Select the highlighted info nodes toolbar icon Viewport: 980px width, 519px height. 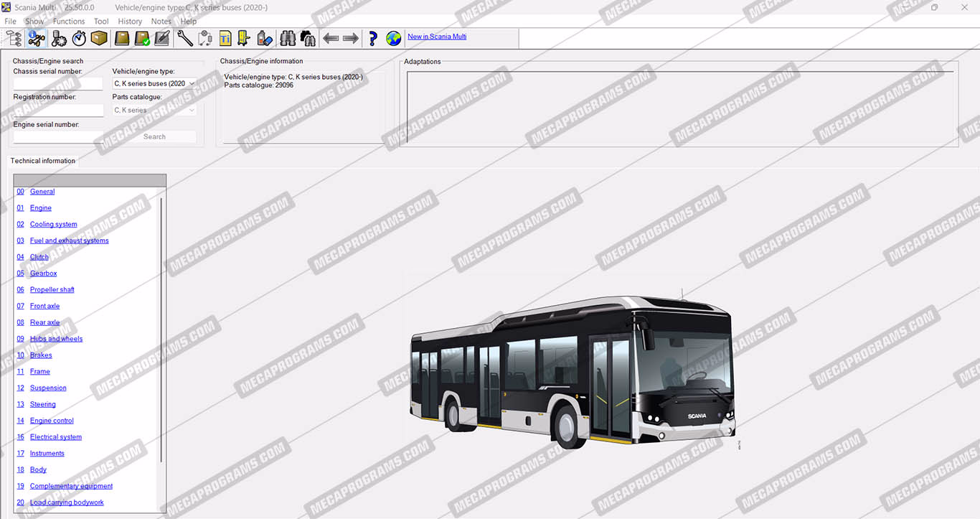(36, 38)
